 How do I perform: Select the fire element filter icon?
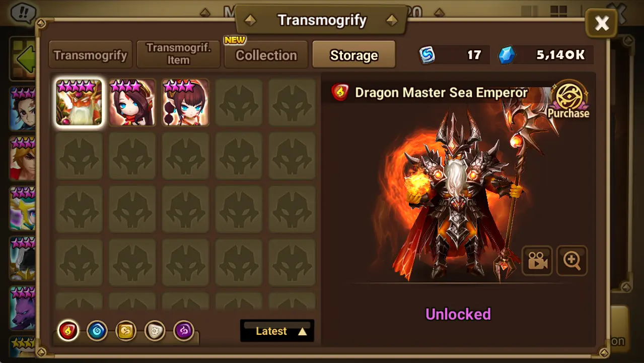click(68, 331)
